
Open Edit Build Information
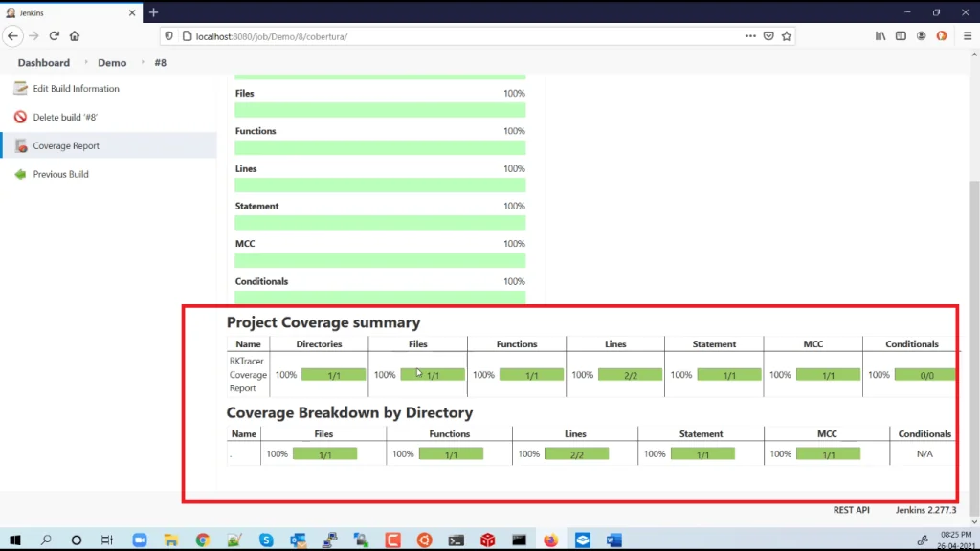76,89
